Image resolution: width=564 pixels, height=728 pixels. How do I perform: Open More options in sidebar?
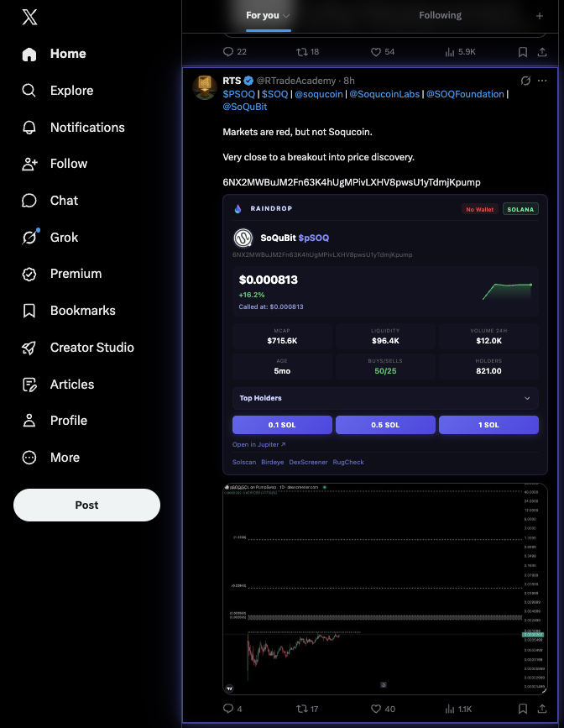(x=50, y=458)
